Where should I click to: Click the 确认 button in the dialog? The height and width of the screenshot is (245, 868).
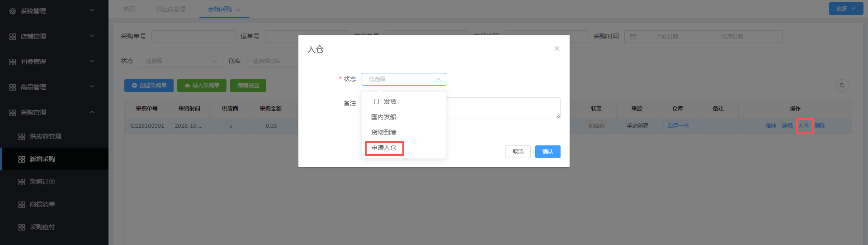point(547,152)
